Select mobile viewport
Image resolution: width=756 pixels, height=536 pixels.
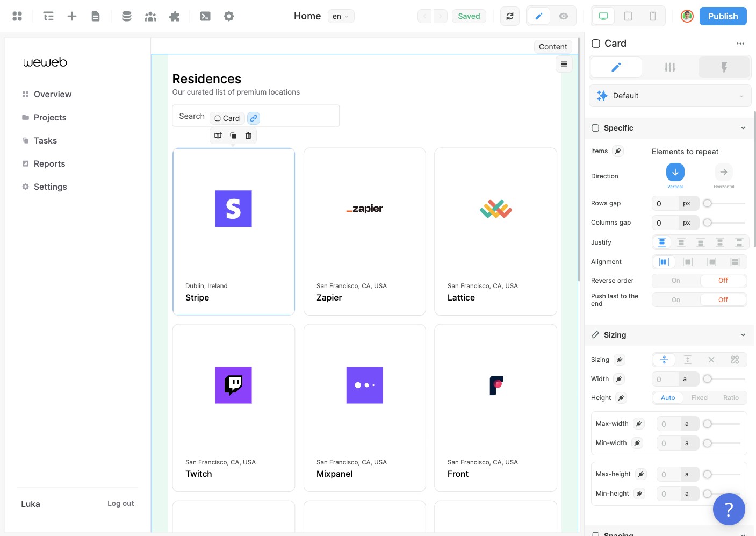[x=653, y=16]
